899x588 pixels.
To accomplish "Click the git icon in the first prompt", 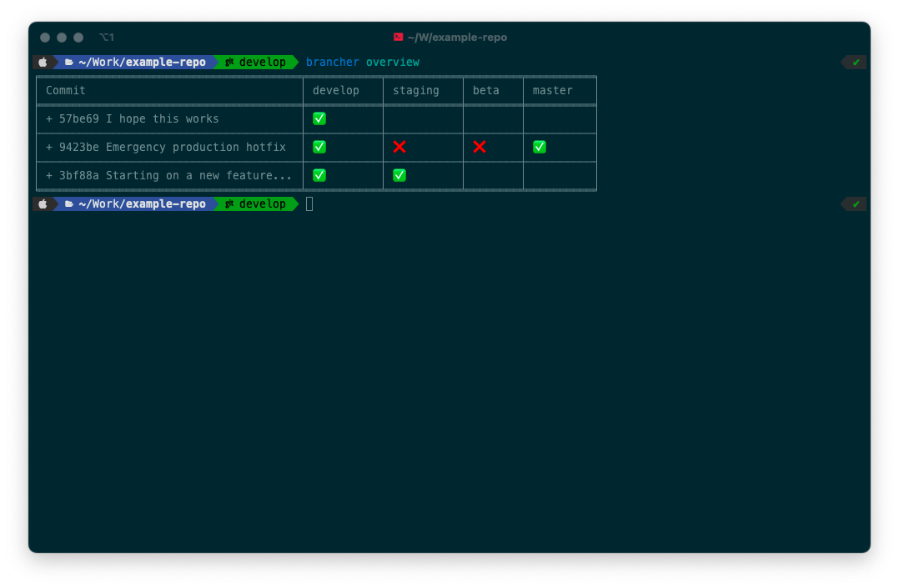I will coord(229,62).
